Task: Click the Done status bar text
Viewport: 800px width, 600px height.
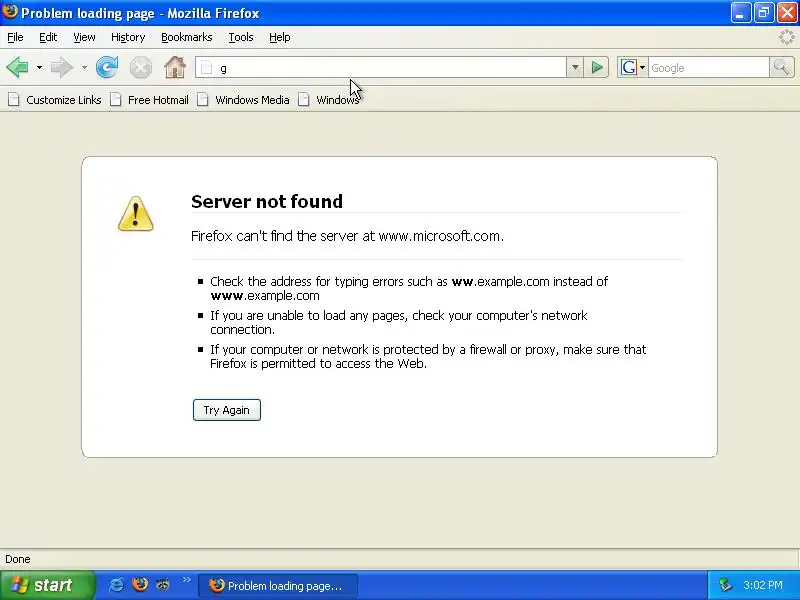Action: click(x=18, y=559)
